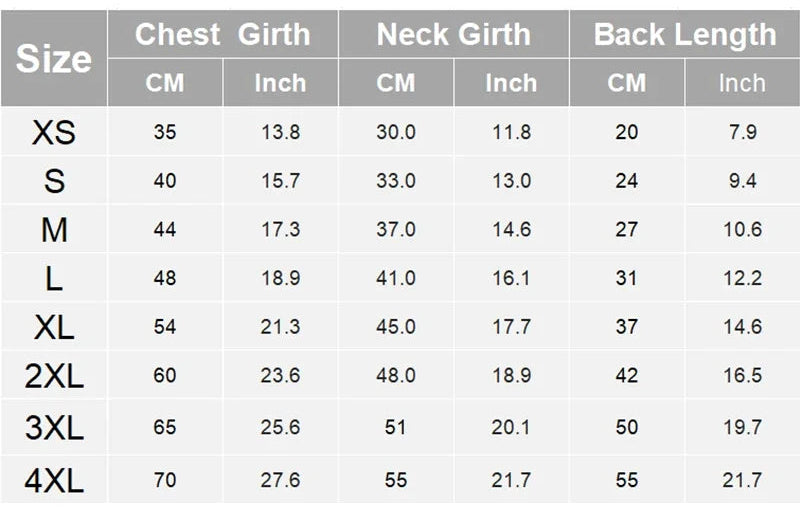
Task: Click the Size column header
Action: tap(54, 59)
